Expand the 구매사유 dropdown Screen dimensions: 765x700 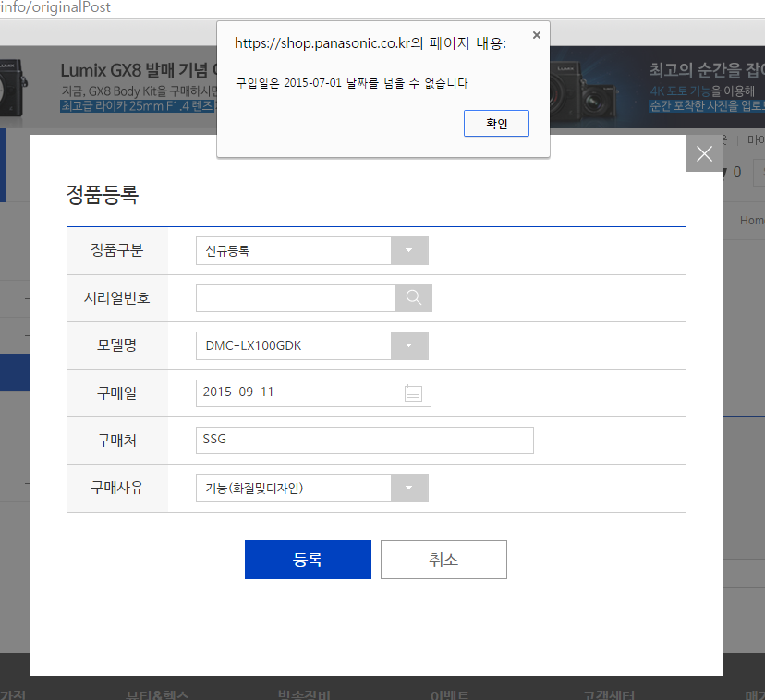point(409,489)
